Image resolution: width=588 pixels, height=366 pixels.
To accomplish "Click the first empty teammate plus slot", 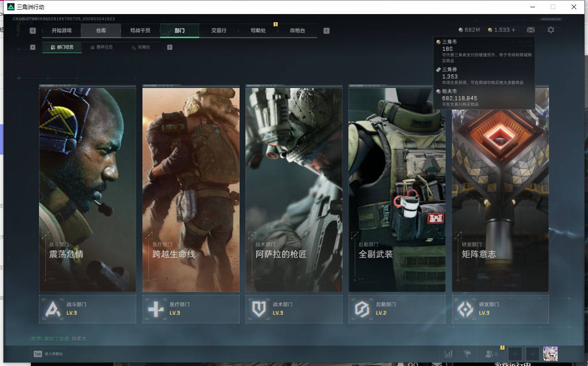I will click(x=514, y=354).
